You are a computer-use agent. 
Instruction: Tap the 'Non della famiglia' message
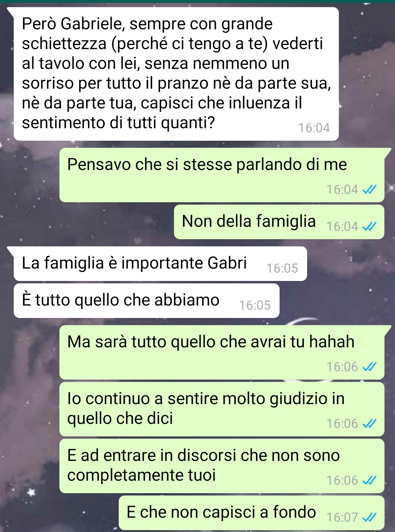click(279, 222)
